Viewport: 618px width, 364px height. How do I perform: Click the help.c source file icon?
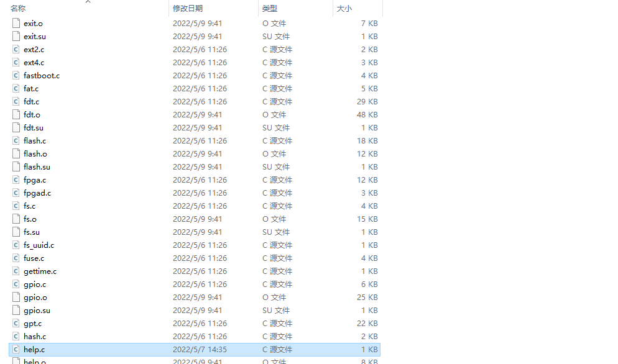point(16,350)
